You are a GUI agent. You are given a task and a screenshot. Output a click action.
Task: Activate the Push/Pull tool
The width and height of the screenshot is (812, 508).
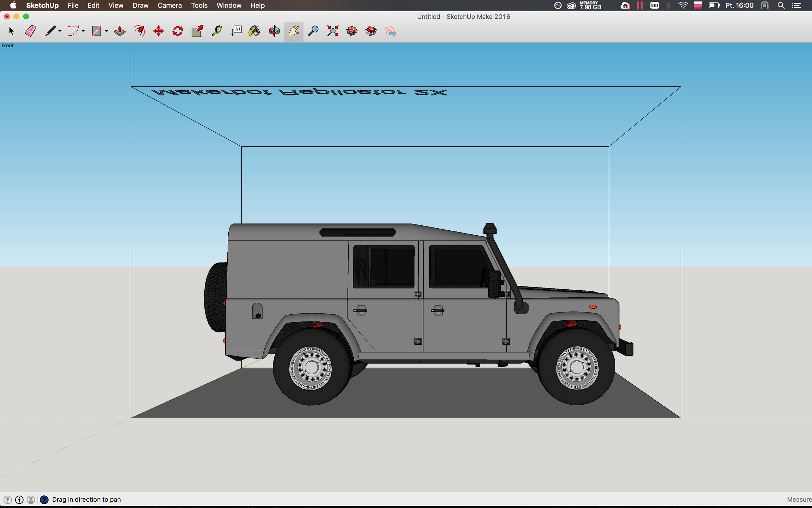coord(120,31)
